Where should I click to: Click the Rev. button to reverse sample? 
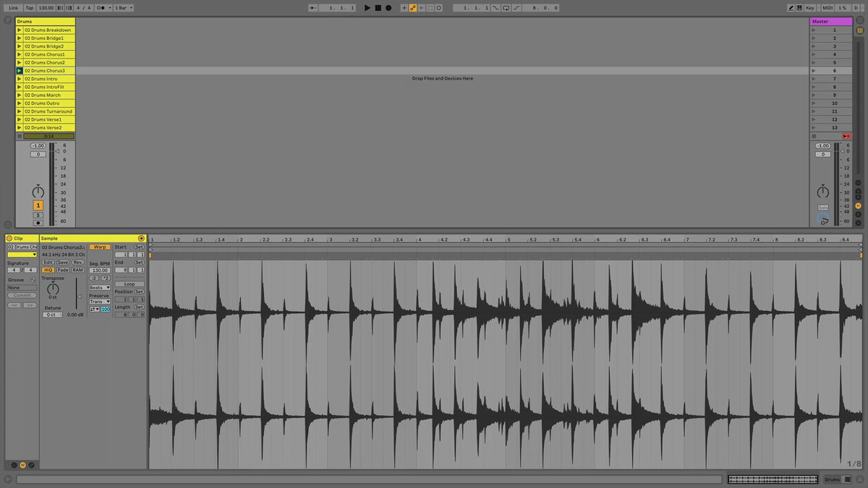click(77, 262)
